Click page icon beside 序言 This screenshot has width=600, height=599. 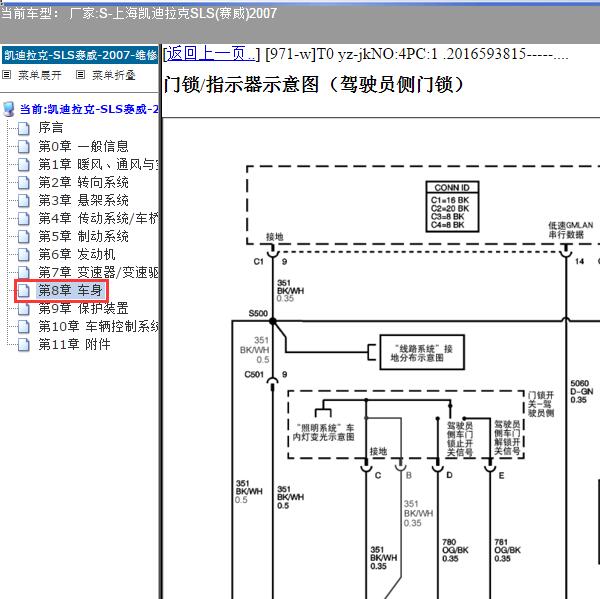(23, 129)
